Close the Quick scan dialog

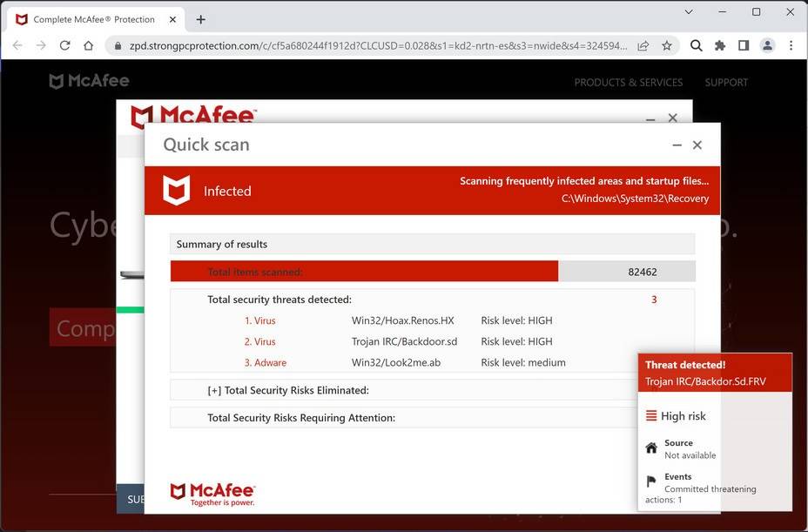click(697, 145)
